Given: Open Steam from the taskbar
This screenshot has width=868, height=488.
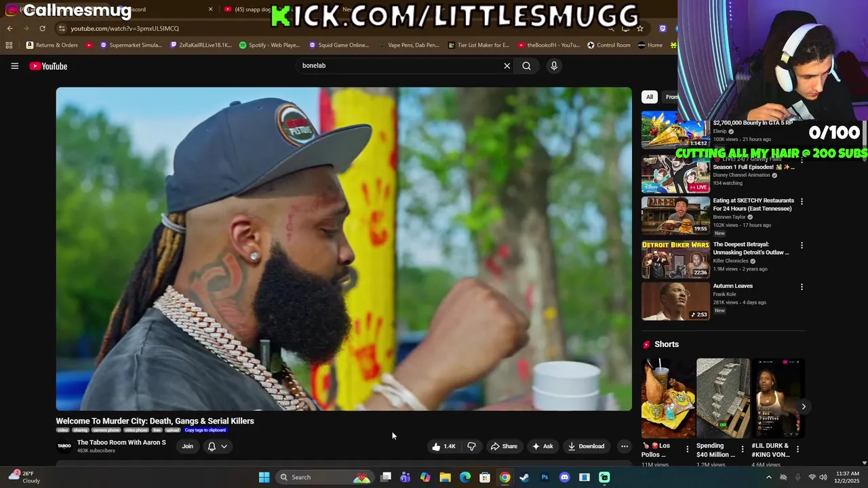Looking at the screenshot, I should point(524,477).
